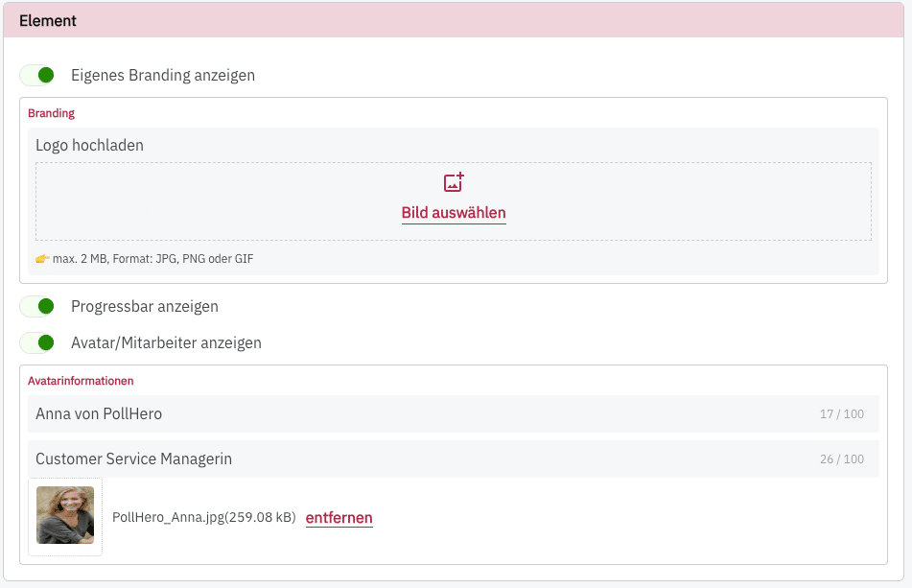Turn off the Avatar/Mitarbeiter anzeigen switch
The height and width of the screenshot is (588, 912).
[38, 342]
